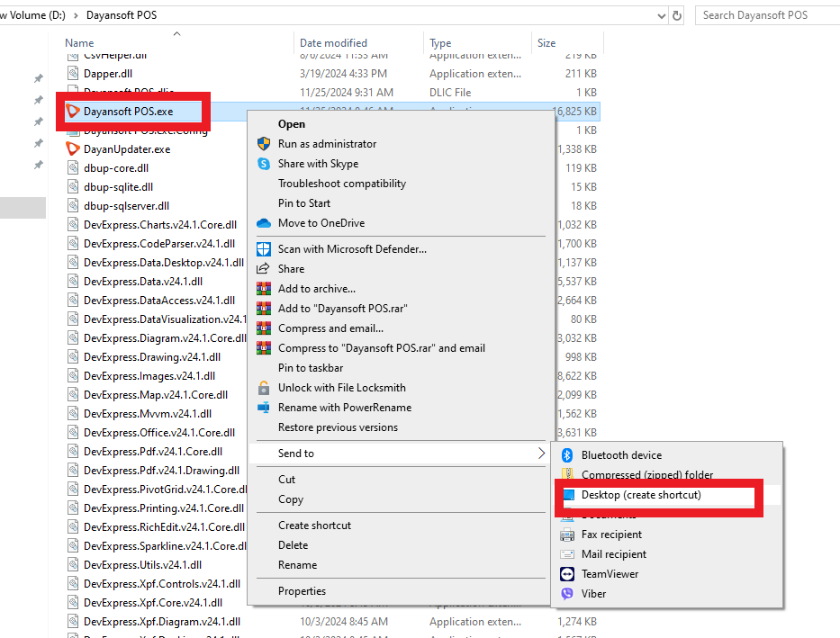Click the PowerRename icon
This screenshot has width=840, height=638.
pyautogui.click(x=264, y=408)
